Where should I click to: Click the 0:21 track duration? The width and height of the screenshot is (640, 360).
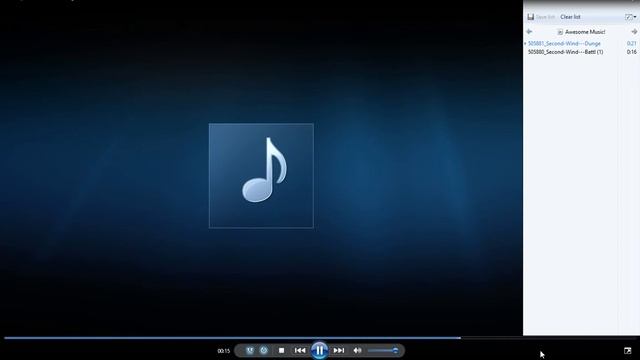(x=631, y=43)
